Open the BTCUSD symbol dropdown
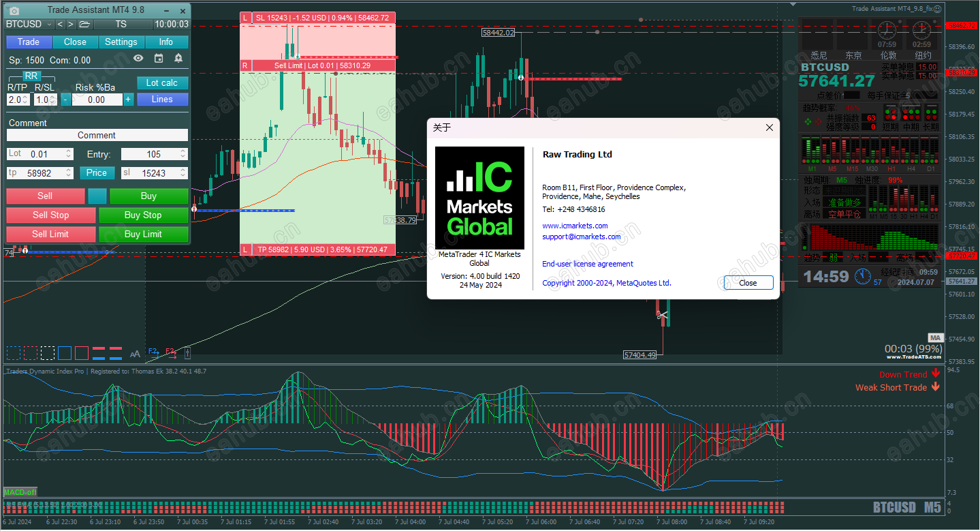This screenshot has width=980, height=531. 28,25
